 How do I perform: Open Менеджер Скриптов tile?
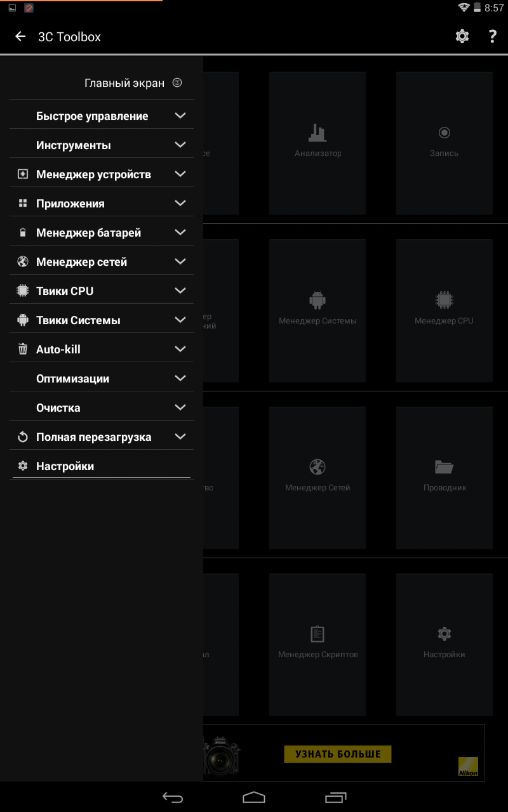(317, 645)
